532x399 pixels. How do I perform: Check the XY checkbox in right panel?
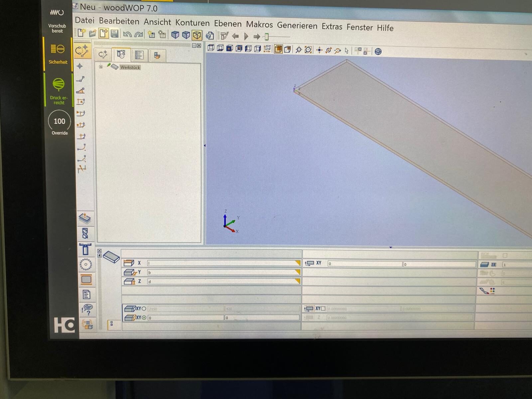click(x=323, y=309)
